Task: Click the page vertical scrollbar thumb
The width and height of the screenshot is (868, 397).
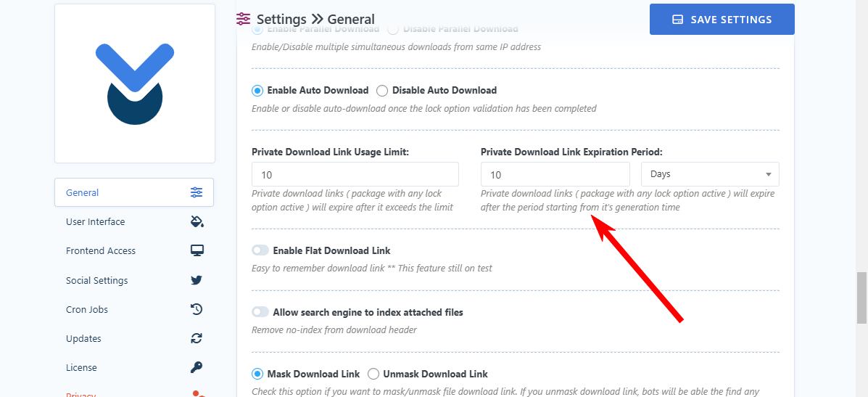Action: coord(861,298)
